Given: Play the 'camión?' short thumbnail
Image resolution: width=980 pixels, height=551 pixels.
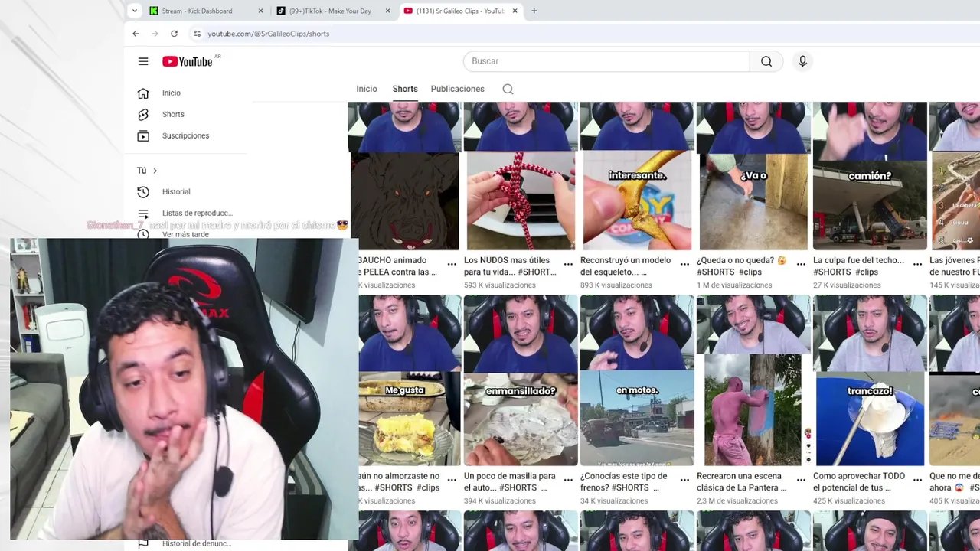Looking at the screenshot, I should [x=870, y=176].
